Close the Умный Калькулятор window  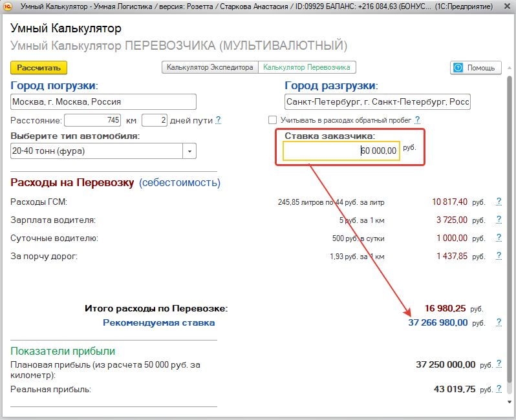point(507,6)
